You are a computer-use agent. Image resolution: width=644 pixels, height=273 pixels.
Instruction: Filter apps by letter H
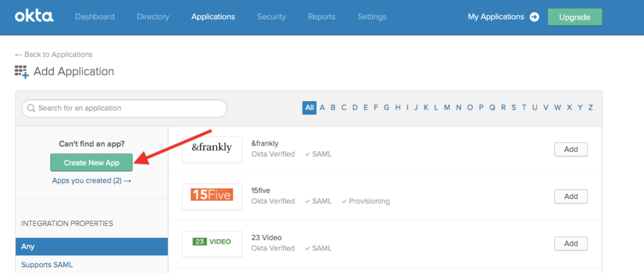pos(398,108)
